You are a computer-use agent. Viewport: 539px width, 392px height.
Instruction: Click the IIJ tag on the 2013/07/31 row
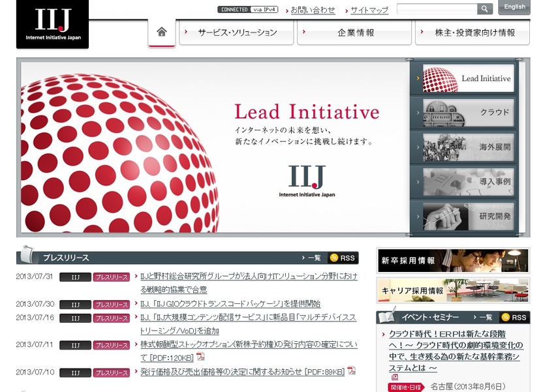coord(75,277)
